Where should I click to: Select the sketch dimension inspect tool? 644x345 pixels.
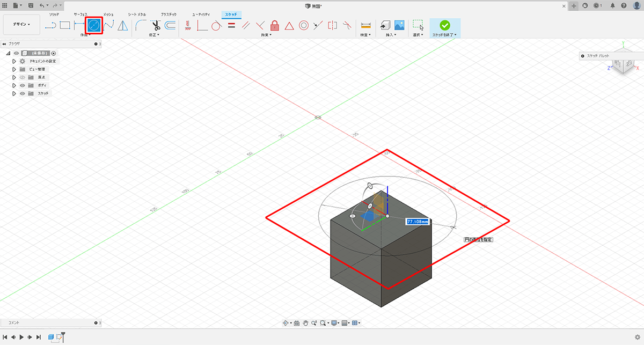366,25
